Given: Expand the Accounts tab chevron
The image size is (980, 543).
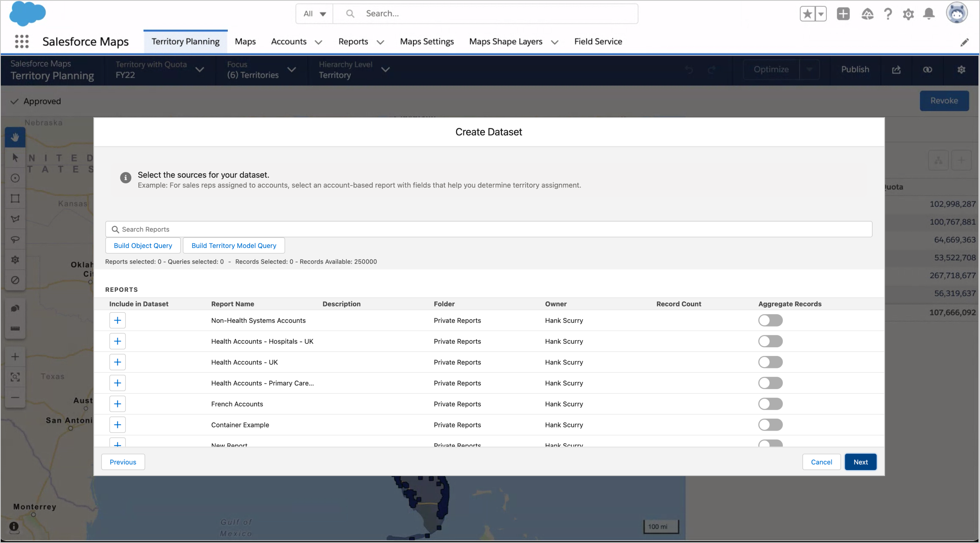Looking at the screenshot, I should [x=318, y=42].
